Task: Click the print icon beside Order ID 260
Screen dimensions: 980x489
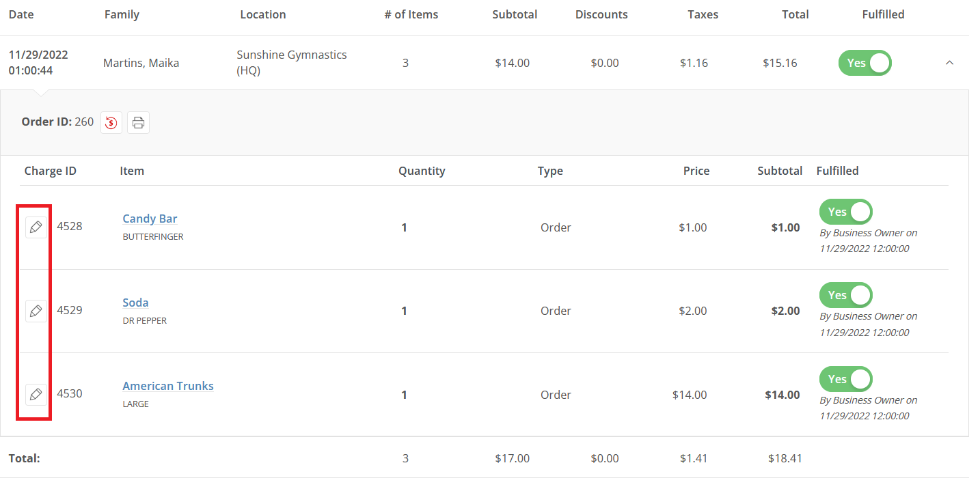Action: pyautogui.click(x=138, y=123)
